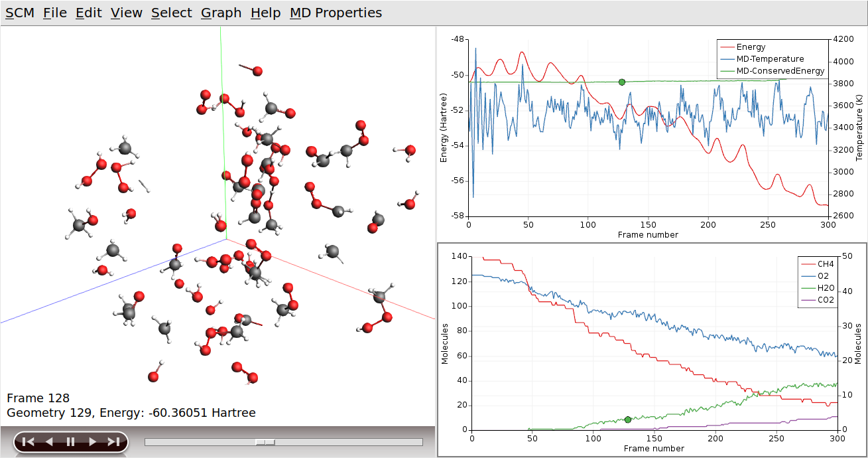Screen dimensions: 868x458
Task: Toggle the MD-Temperature curve visibility
Action: 769,59
